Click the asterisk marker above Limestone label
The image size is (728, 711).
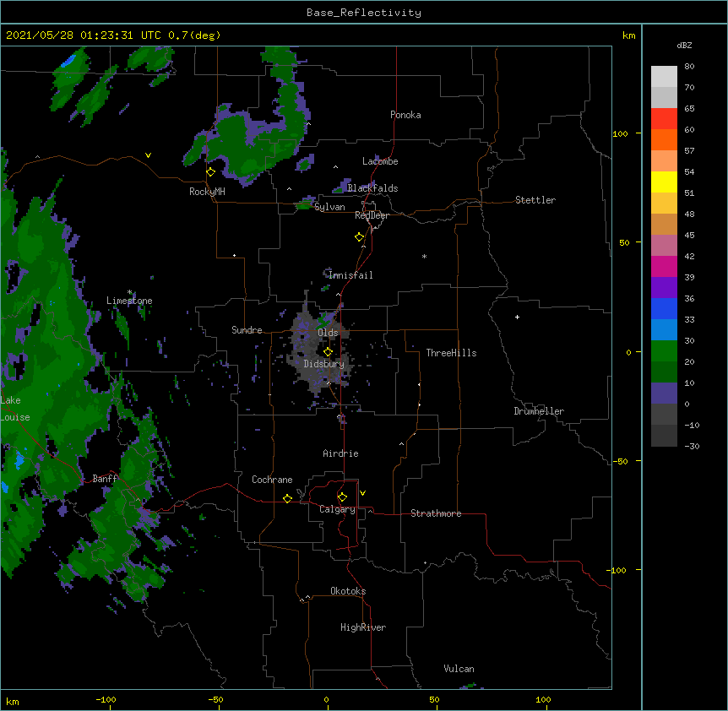129,292
